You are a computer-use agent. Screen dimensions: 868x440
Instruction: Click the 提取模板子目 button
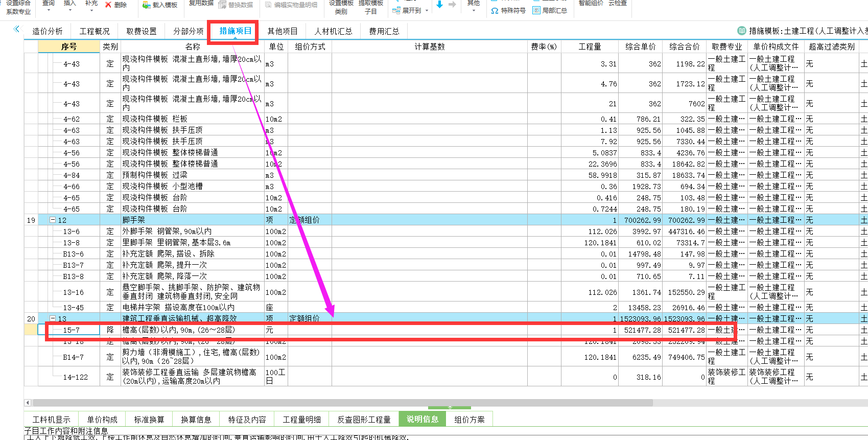[371, 7]
